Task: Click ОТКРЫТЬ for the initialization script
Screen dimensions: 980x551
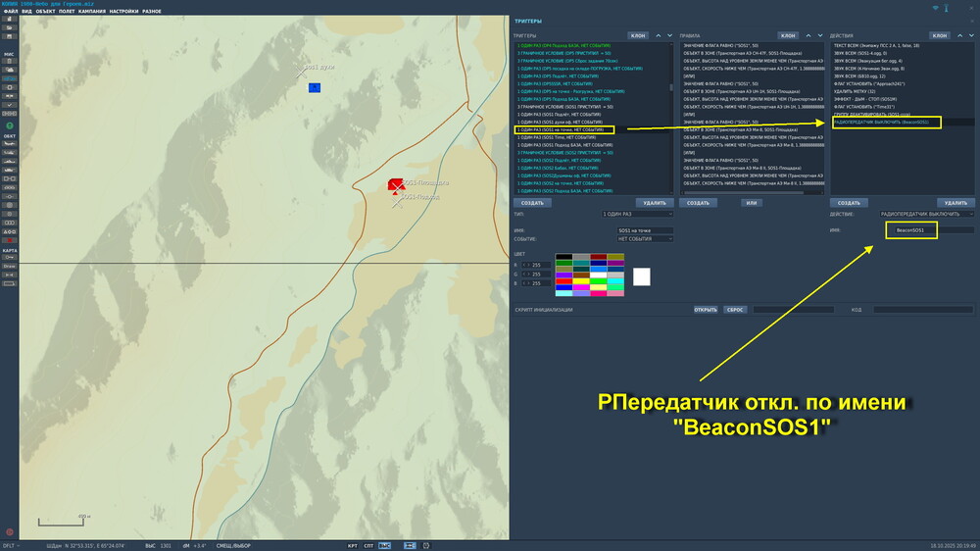Action: (705, 310)
